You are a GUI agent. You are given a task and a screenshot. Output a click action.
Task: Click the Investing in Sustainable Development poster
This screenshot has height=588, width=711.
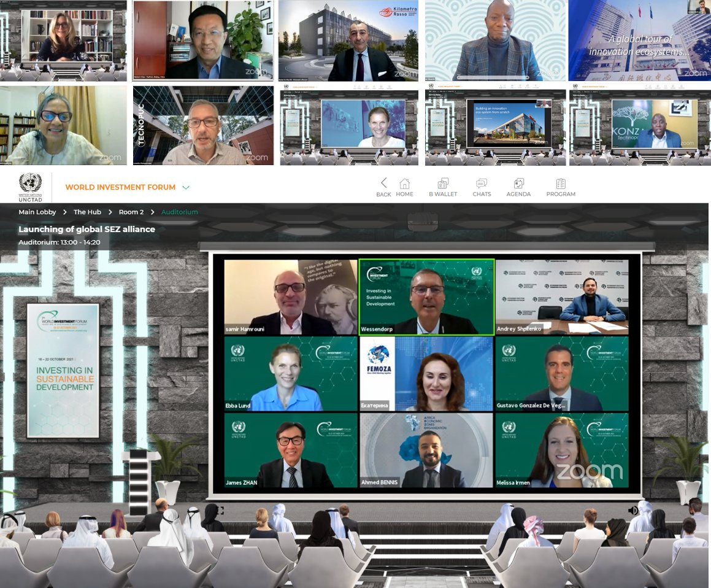click(63, 370)
